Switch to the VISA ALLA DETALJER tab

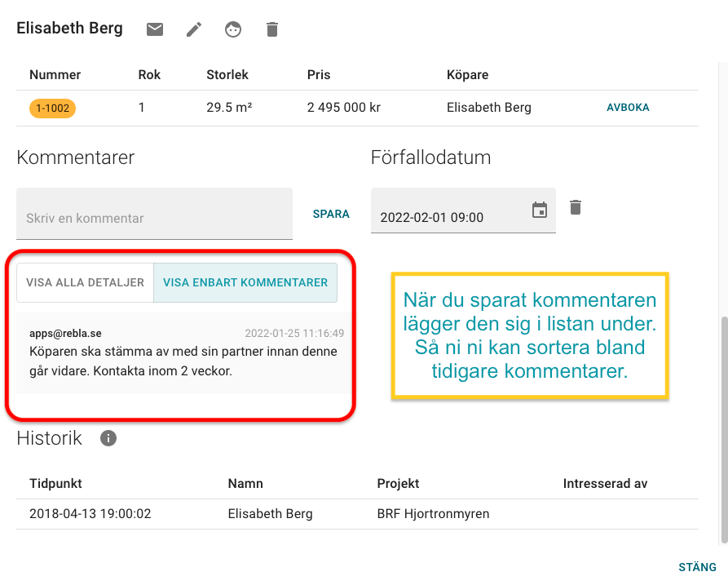click(84, 282)
